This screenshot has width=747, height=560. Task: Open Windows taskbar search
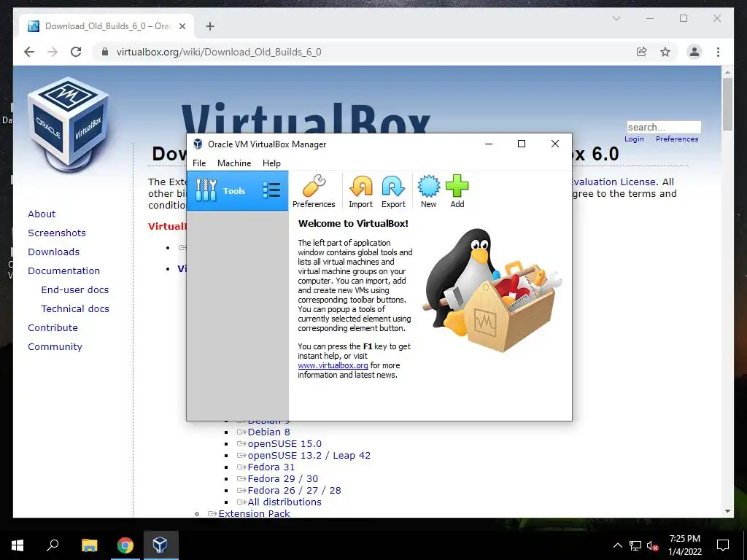pos(53,545)
